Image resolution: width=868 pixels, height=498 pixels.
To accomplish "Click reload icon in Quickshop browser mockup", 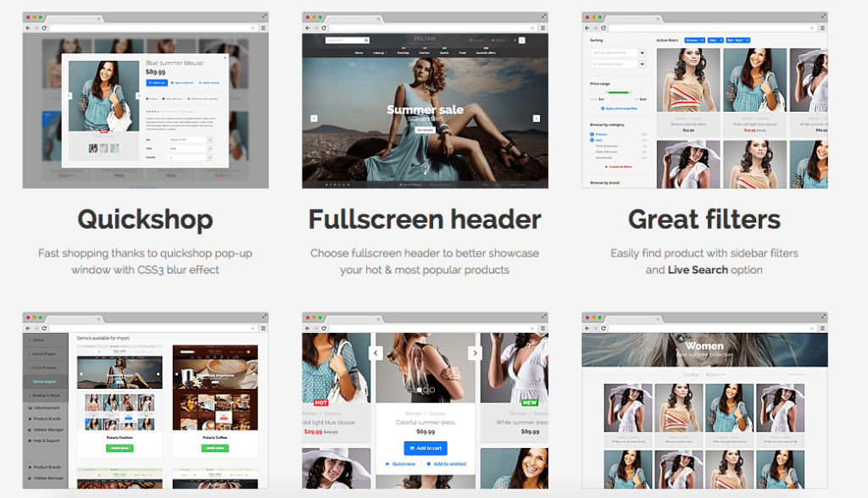I will pyautogui.click(x=44, y=28).
